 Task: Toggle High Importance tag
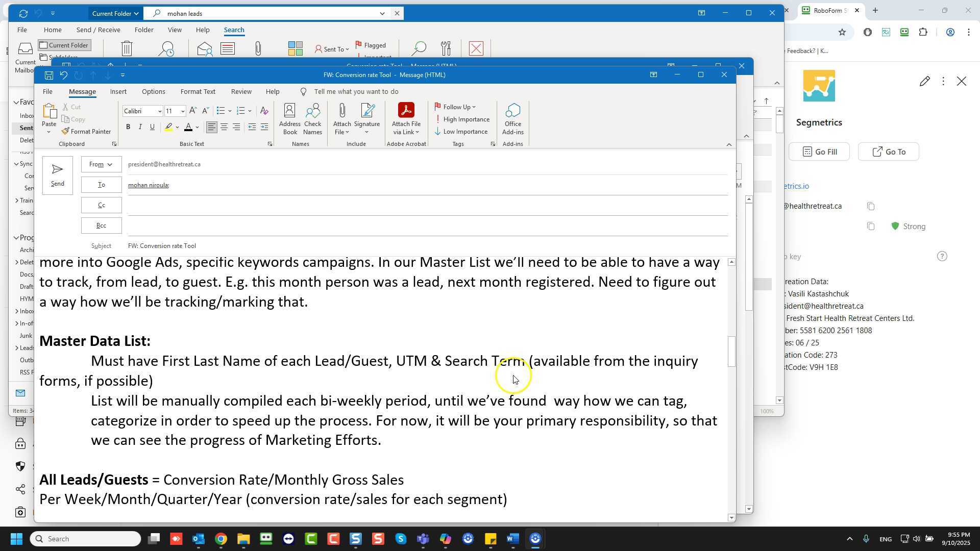462,119
